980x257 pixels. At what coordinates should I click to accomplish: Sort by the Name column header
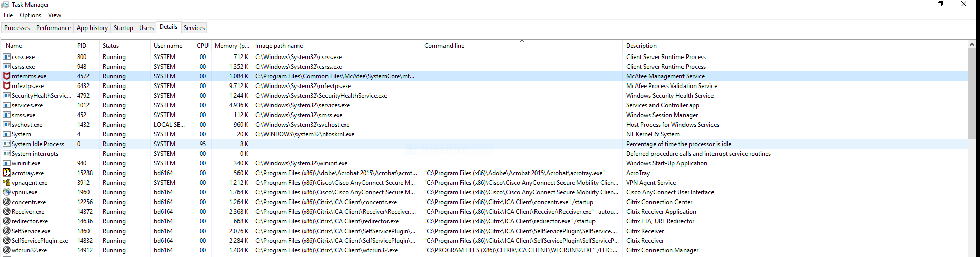click(x=38, y=46)
